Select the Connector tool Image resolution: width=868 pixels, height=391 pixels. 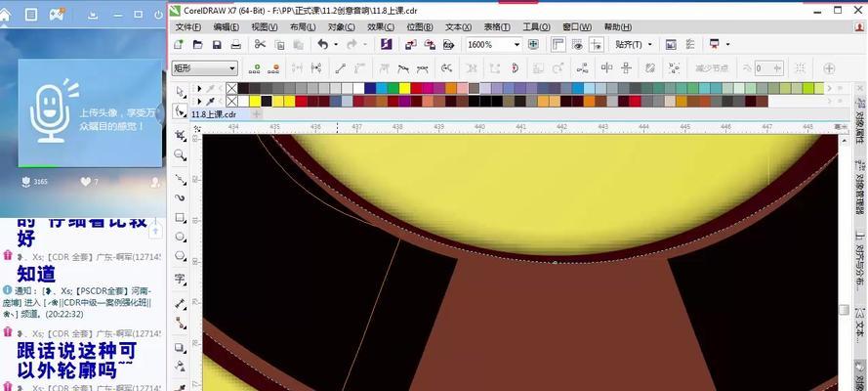point(180,322)
